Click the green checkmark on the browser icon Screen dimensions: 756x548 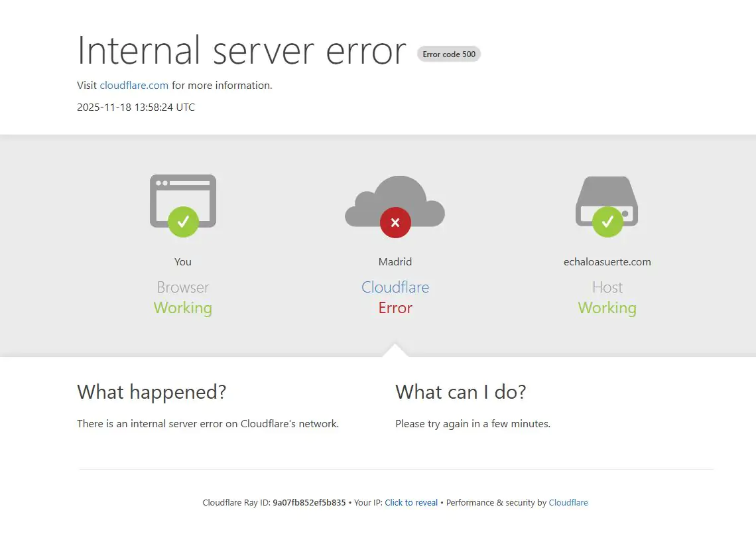183,222
